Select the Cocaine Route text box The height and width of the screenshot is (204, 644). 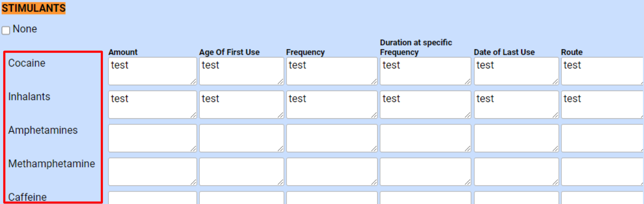602,71
